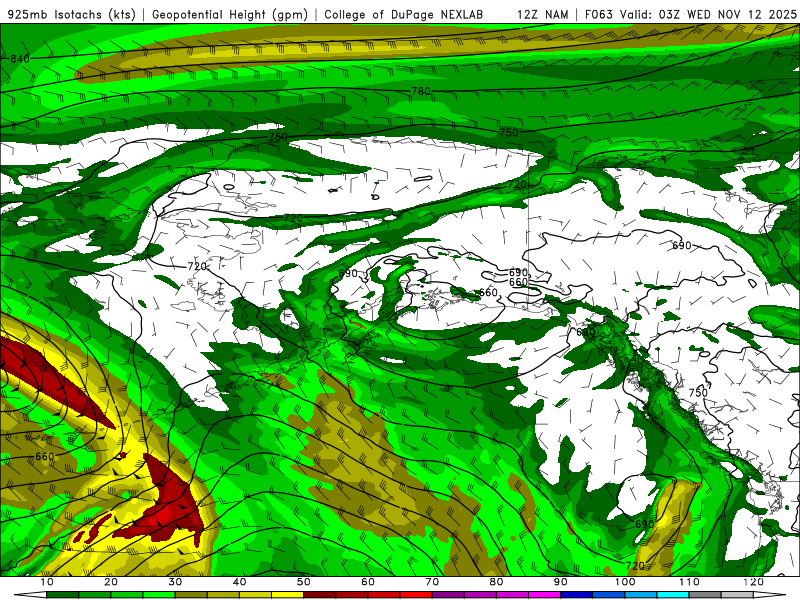800x600 pixels.
Task: Click the 840 height contour label
Action: tap(20, 59)
